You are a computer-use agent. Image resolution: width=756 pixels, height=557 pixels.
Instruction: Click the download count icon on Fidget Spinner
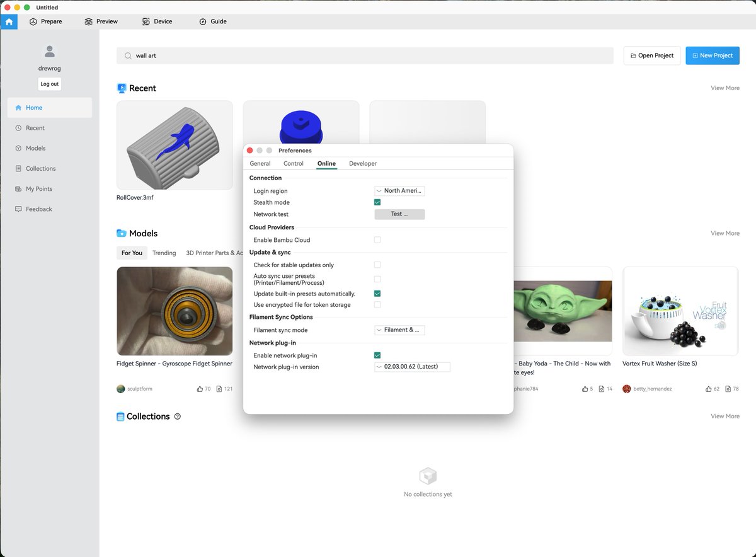pyautogui.click(x=219, y=389)
